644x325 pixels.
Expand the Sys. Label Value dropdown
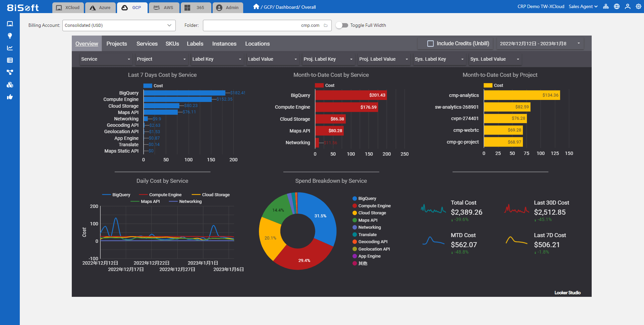[495, 59]
